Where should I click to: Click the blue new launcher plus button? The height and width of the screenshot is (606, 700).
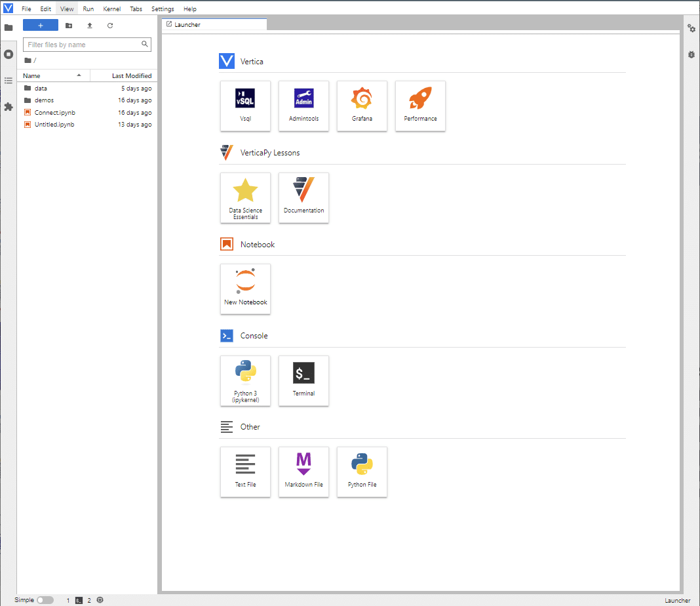[x=41, y=26]
